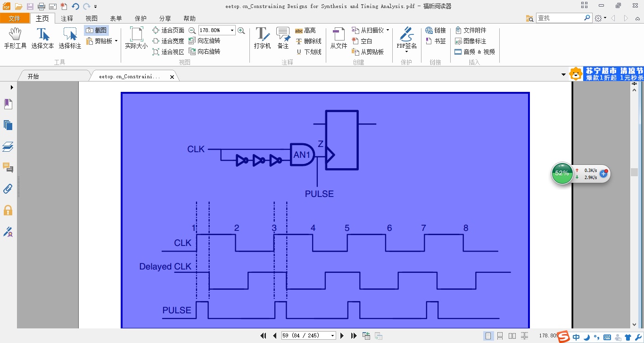Enable facing pages view mode
The width and height of the screenshot is (644, 343).
click(x=512, y=336)
